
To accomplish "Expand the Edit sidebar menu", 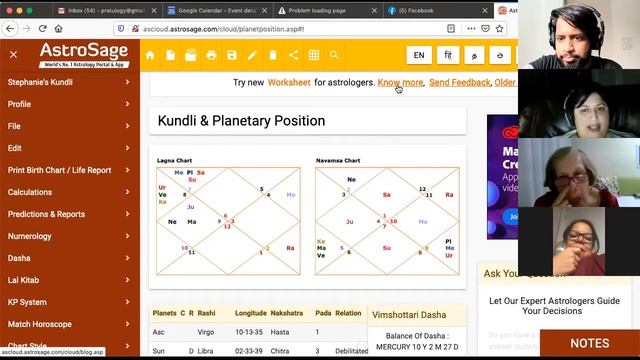I will (x=70, y=148).
